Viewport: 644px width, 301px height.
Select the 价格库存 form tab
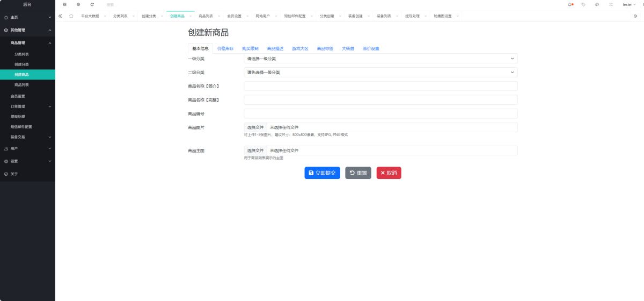(x=225, y=48)
